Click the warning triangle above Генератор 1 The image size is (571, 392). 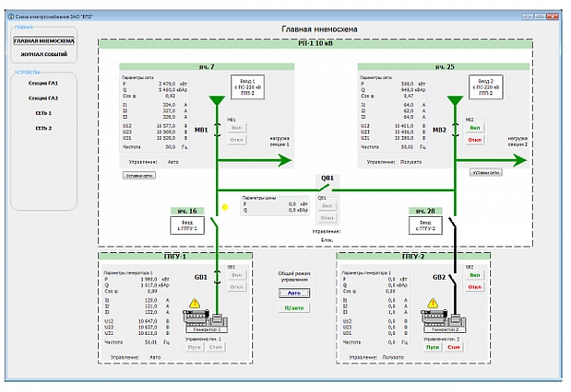(196, 304)
